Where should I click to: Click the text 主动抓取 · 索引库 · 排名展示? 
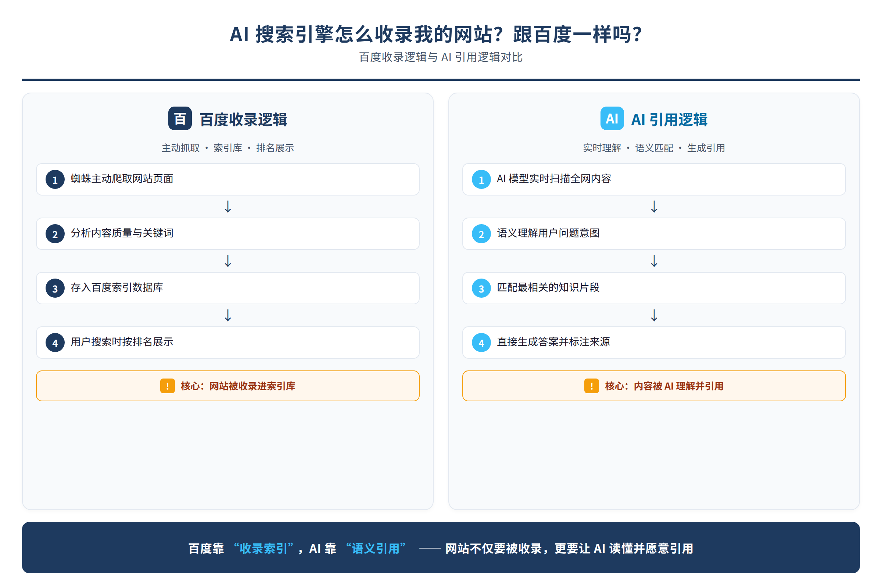click(227, 148)
